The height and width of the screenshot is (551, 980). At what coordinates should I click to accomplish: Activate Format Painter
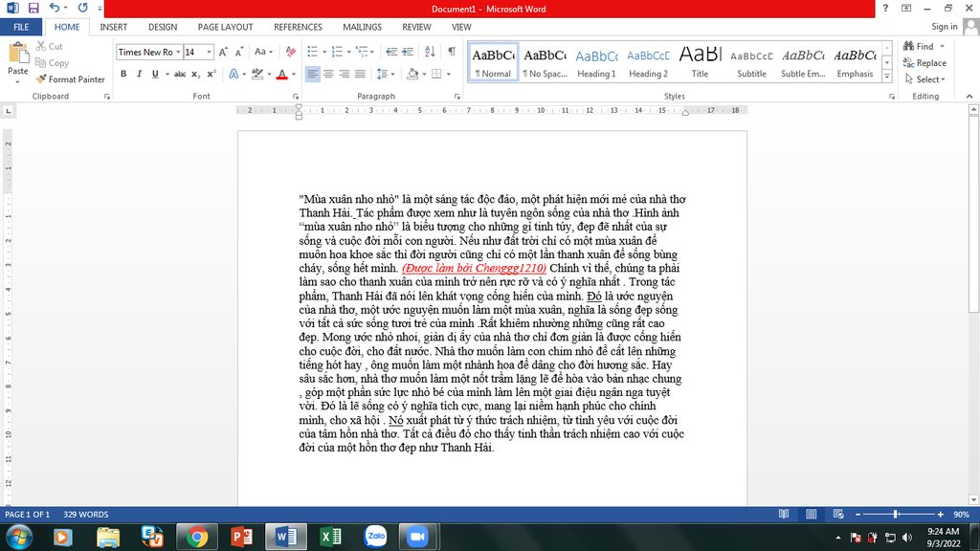click(70, 79)
